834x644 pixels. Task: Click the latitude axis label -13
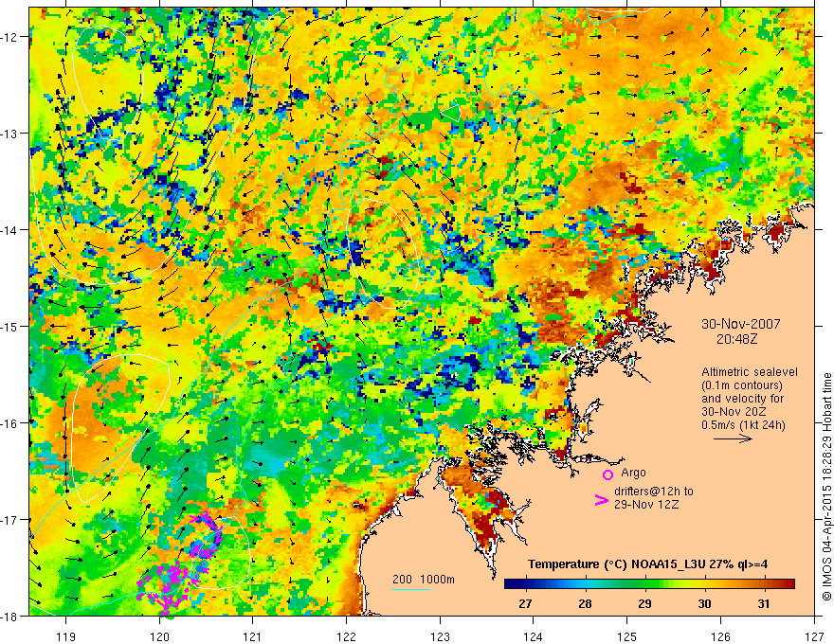tap(9, 133)
